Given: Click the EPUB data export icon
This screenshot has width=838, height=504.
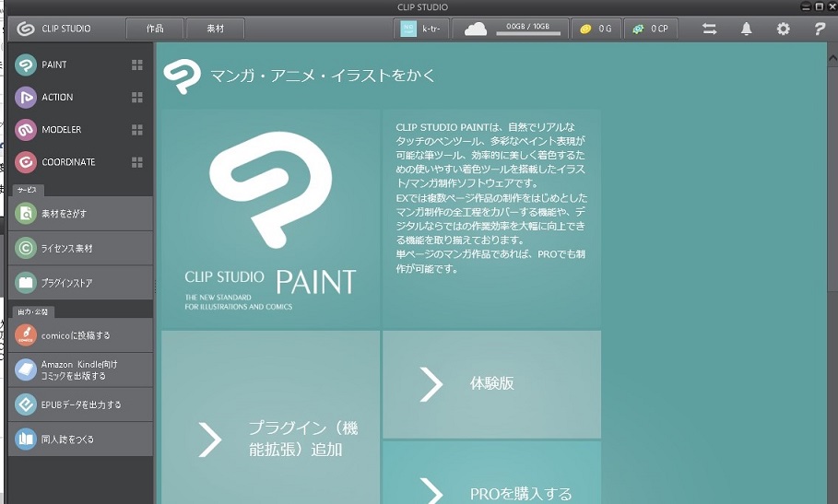Looking at the screenshot, I should point(25,404).
